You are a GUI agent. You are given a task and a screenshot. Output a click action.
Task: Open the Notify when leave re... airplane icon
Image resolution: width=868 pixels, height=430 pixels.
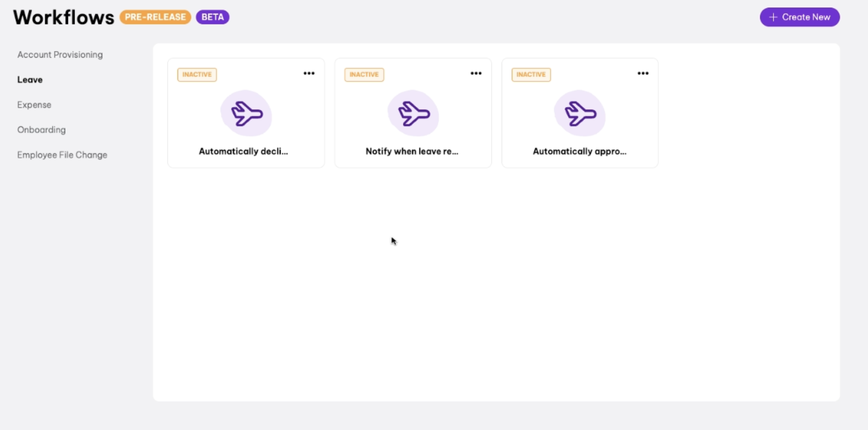(413, 113)
